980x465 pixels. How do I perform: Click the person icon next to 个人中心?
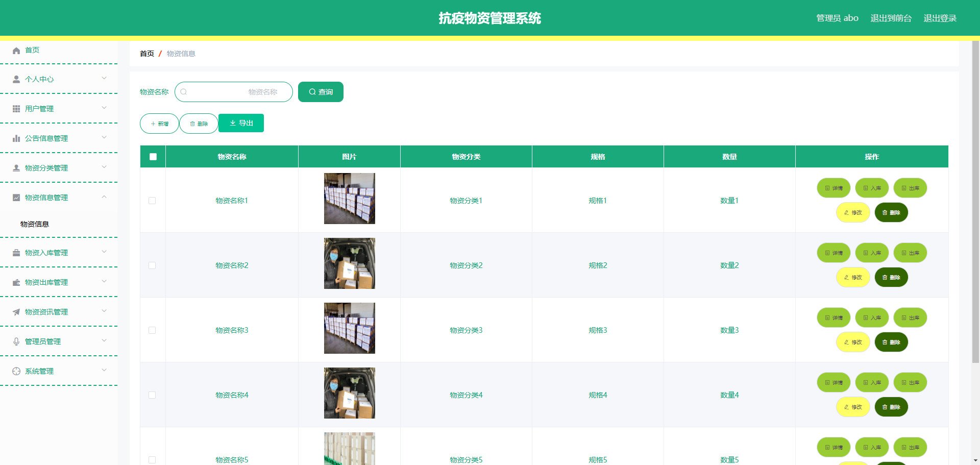(x=16, y=80)
